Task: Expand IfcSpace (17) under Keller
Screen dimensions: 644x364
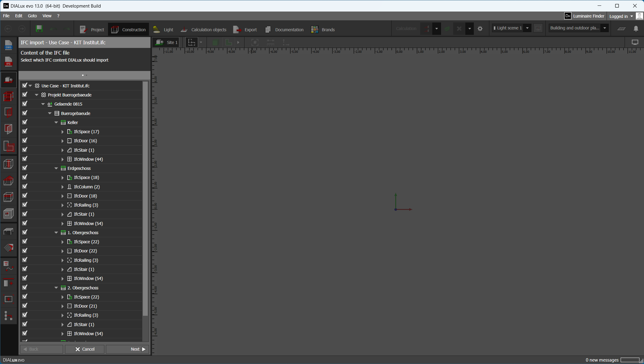Action: pos(62,132)
